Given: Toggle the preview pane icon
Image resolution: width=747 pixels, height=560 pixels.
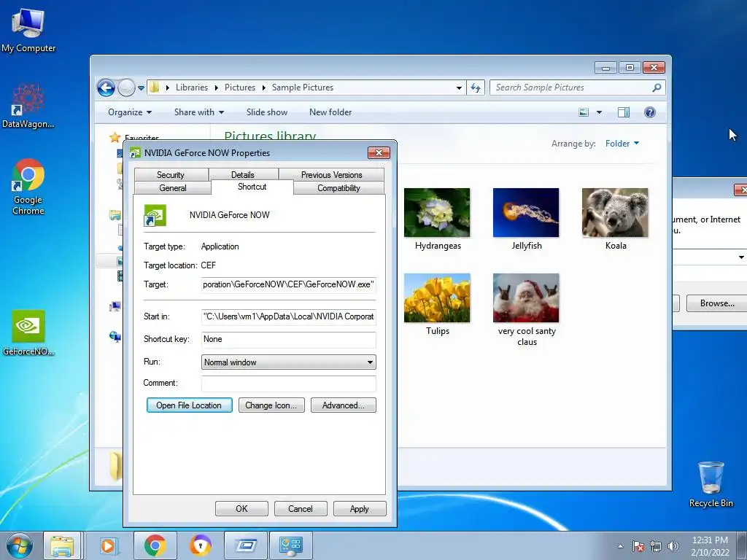Looking at the screenshot, I should (623, 112).
